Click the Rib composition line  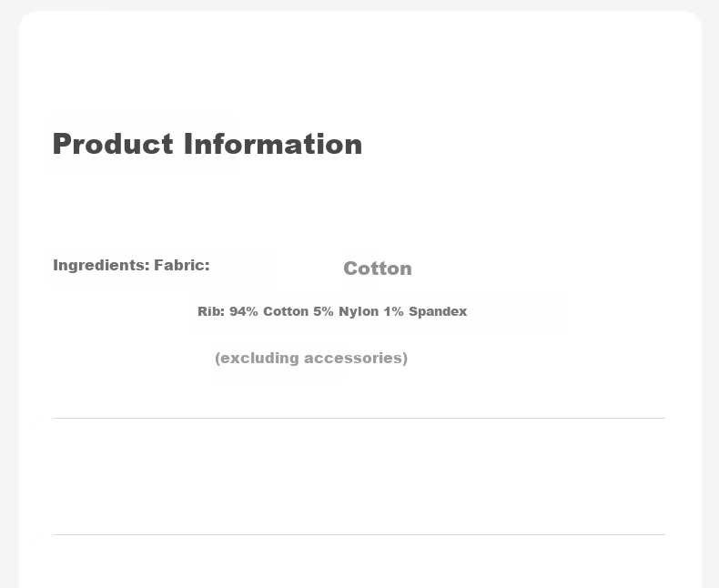332,311
